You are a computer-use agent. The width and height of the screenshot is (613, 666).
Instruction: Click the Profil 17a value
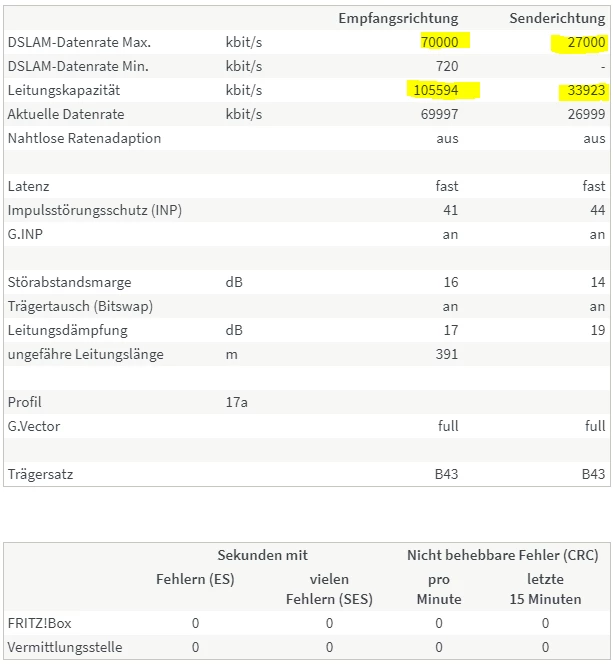tap(237, 402)
